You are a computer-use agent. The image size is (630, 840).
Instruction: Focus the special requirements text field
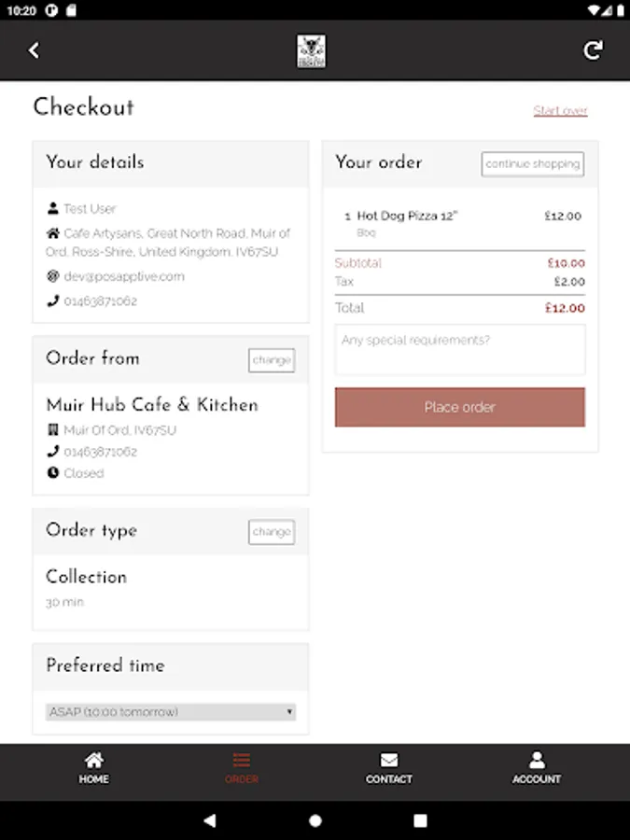(460, 350)
